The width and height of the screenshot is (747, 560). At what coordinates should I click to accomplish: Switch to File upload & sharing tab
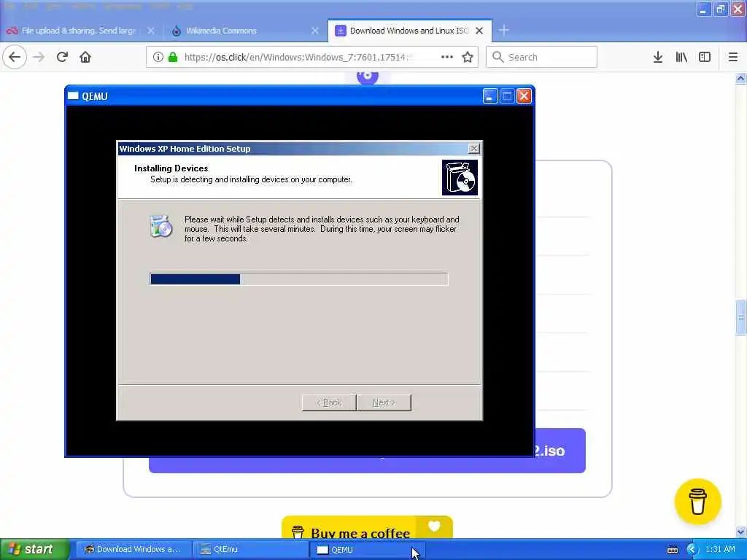click(x=82, y=31)
